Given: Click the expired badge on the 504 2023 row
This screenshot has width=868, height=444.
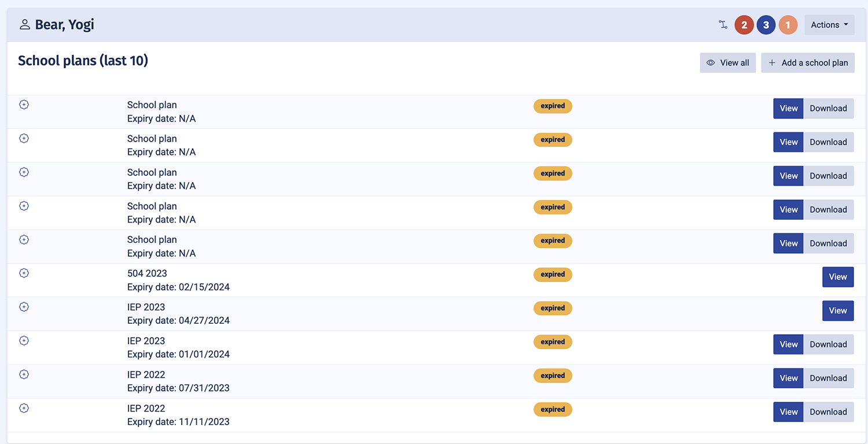Looking at the screenshot, I should (553, 275).
